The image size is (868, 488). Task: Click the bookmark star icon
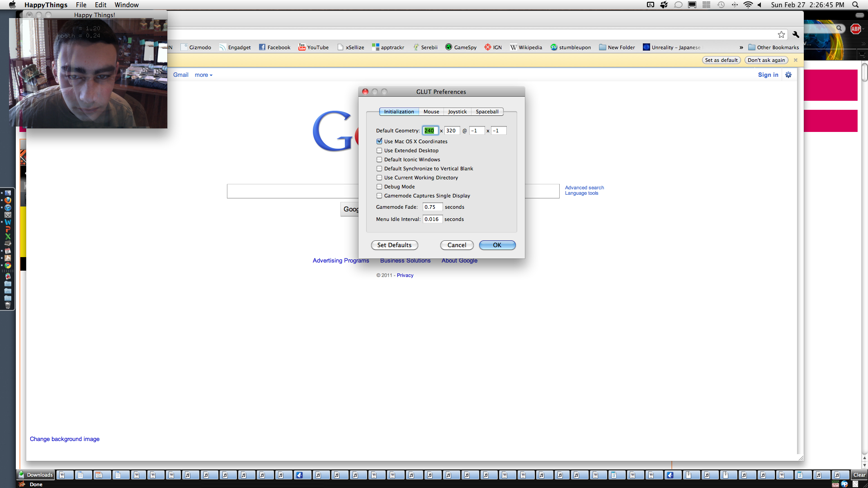781,35
